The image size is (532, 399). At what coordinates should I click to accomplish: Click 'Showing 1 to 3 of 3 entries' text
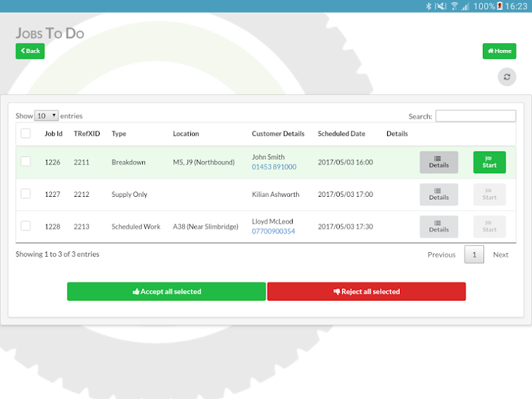click(57, 254)
